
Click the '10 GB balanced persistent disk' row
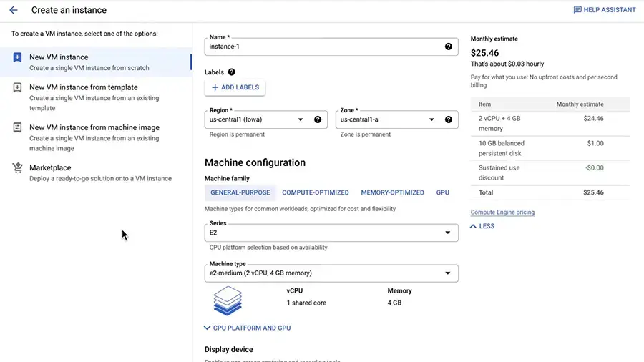(x=550, y=148)
